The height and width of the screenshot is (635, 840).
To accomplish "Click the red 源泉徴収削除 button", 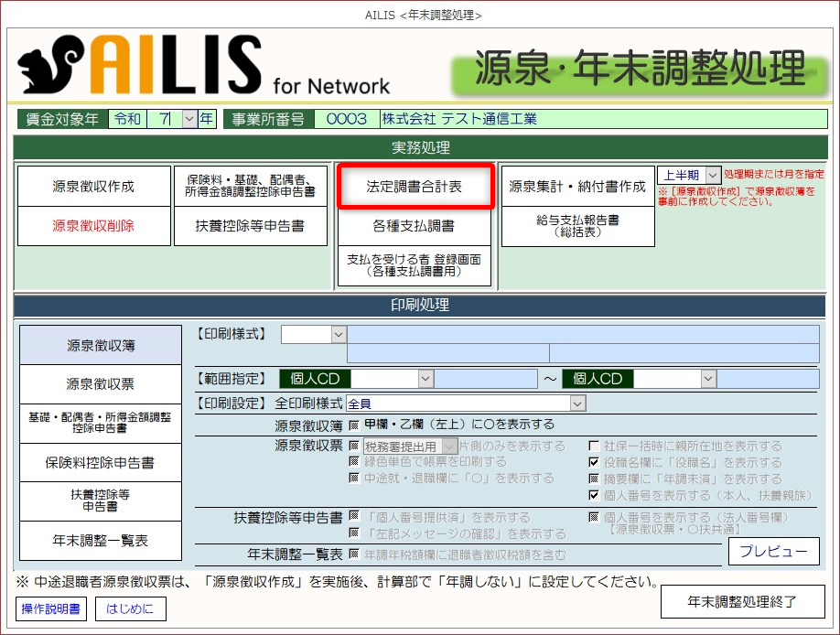I will tap(93, 225).
